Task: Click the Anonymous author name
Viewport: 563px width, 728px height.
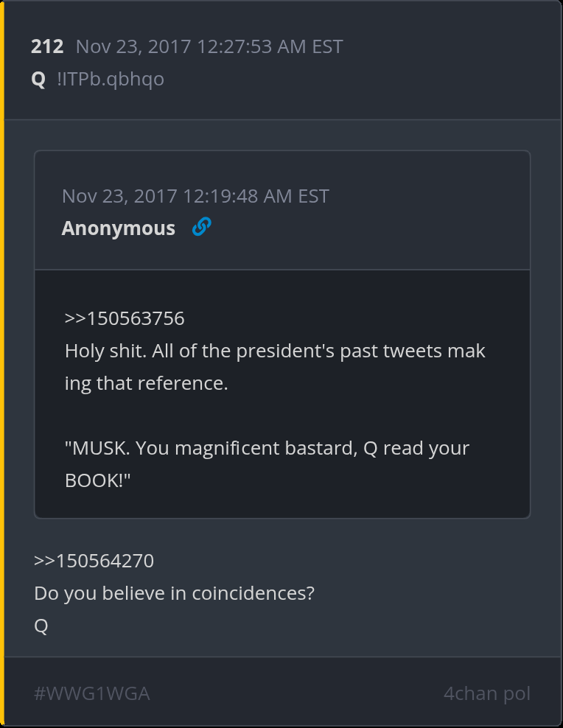Action: tap(119, 228)
